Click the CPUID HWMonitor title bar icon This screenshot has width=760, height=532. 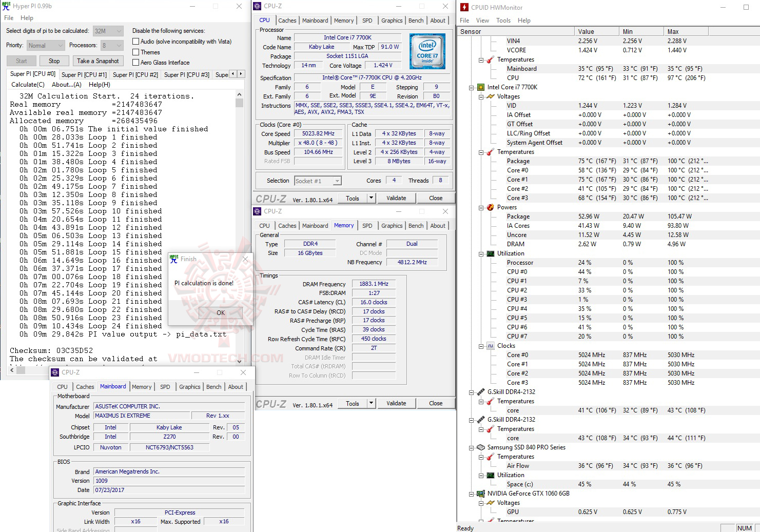pyautogui.click(x=464, y=7)
